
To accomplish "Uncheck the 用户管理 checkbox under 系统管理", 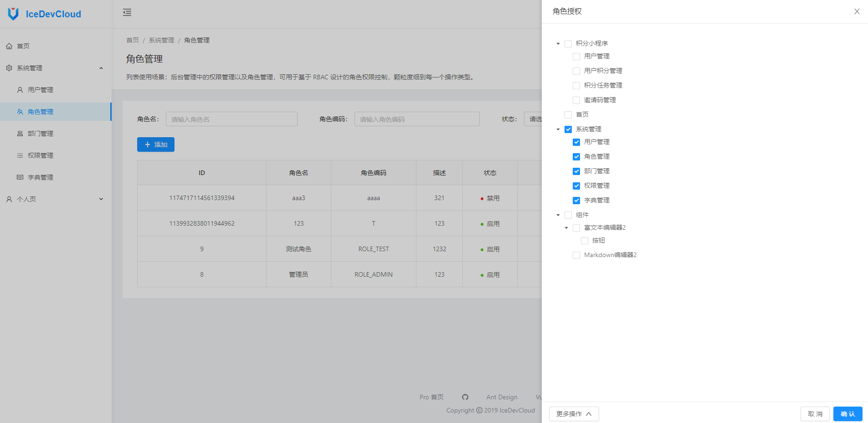I will point(576,142).
